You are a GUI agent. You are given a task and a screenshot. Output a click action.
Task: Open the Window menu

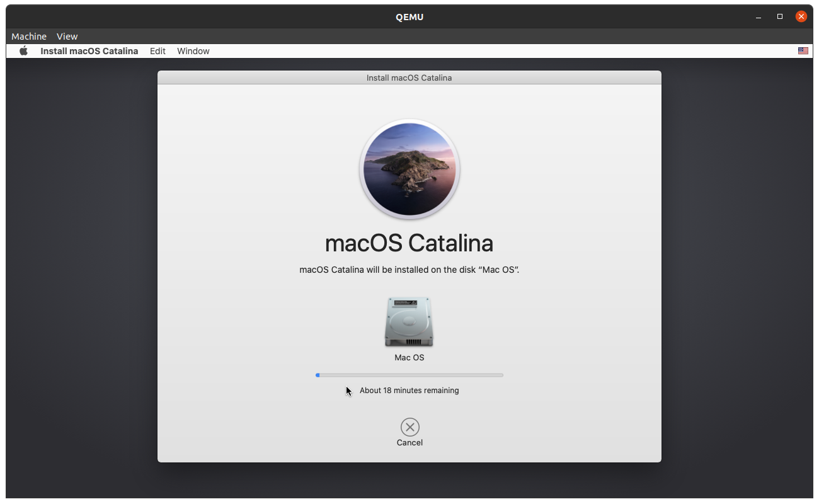193,51
